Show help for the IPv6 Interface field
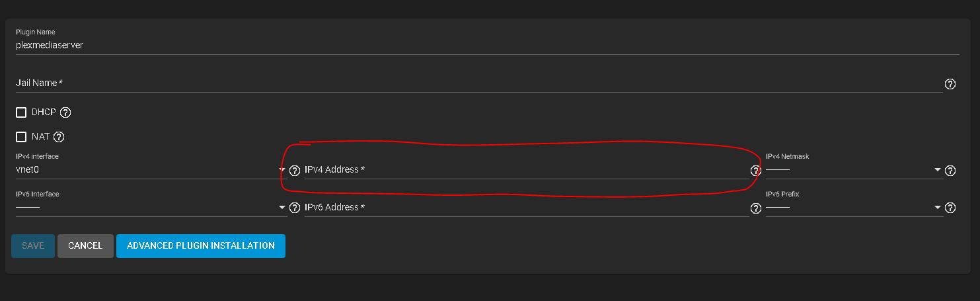 [295, 208]
